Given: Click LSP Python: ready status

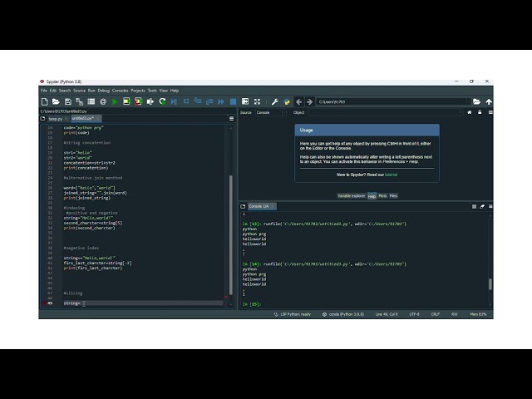Looking at the screenshot, I should click(293, 314).
